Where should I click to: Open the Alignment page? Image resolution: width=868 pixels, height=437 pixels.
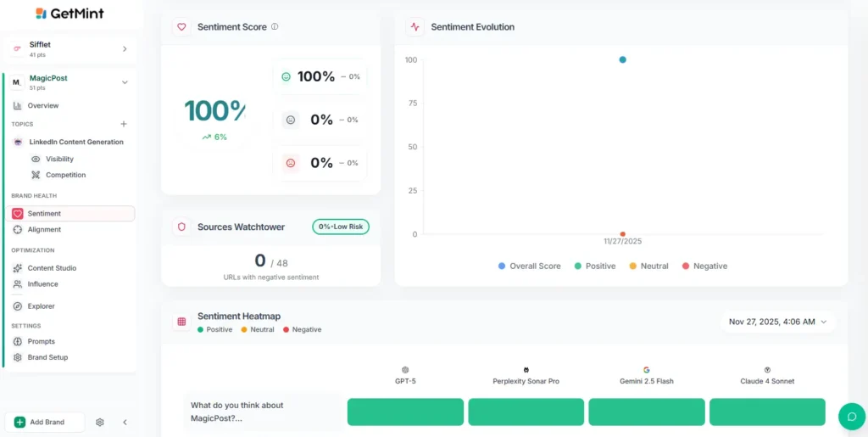tap(44, 229)
